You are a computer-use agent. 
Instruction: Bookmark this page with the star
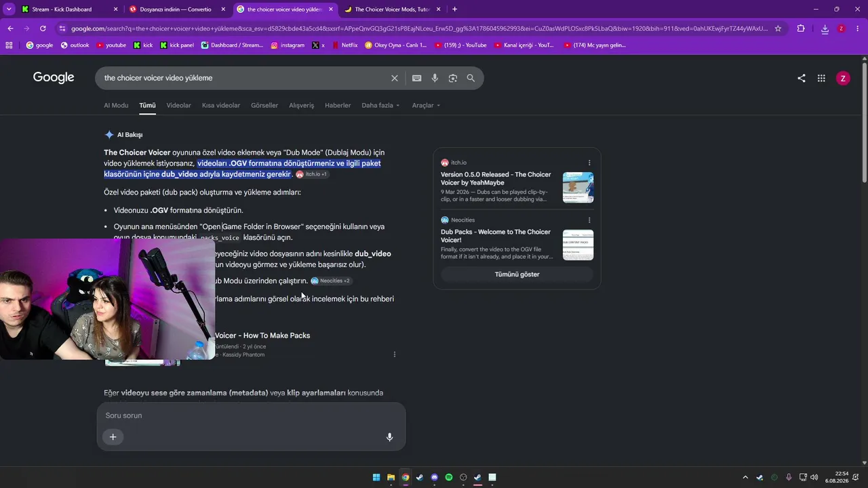coord(778,28)
